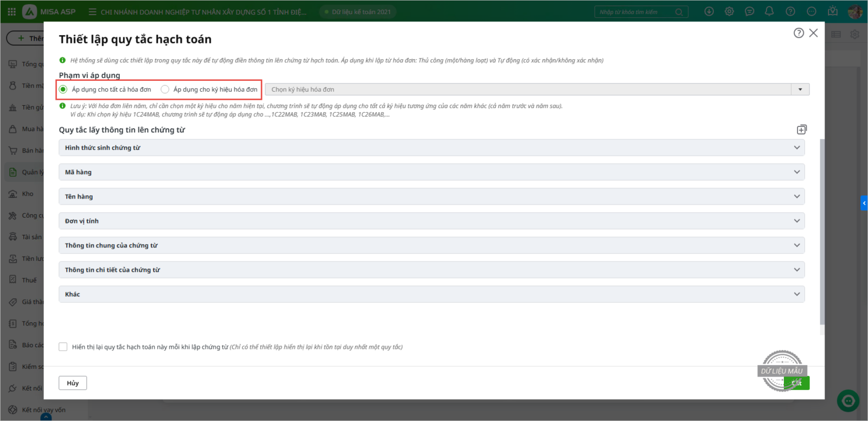
Task: Open 'Kết nối vay vốn' sidebar item
Action: [43, 410]
